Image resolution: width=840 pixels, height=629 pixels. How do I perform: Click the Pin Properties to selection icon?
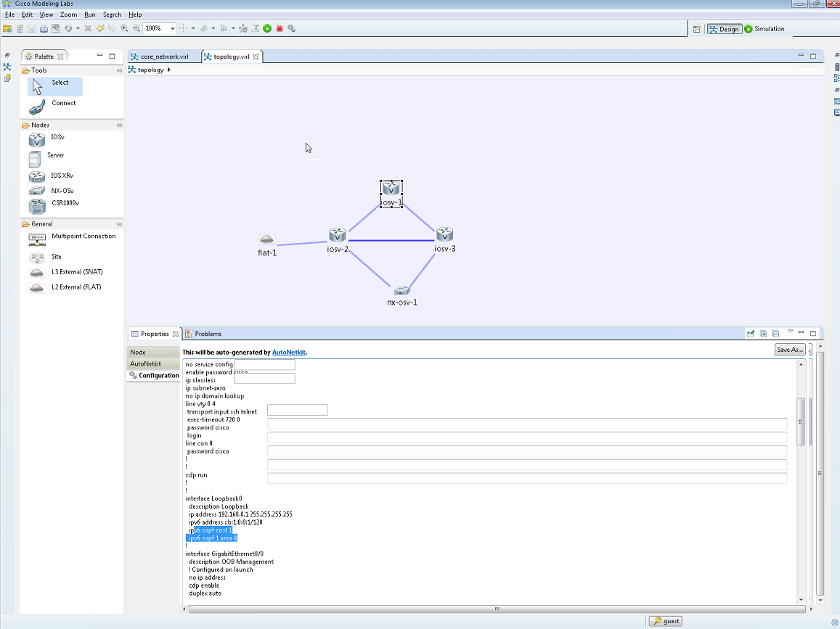click(751, 334)
